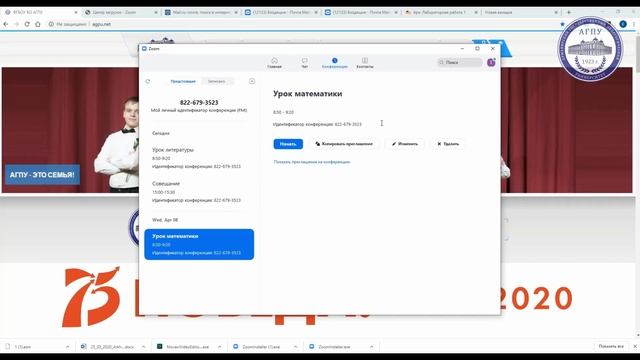Image resolution: width=640 pixels, height=360 pixels.
Task: Click Копировать приглашение button
Action: click(x=344, y=144)
